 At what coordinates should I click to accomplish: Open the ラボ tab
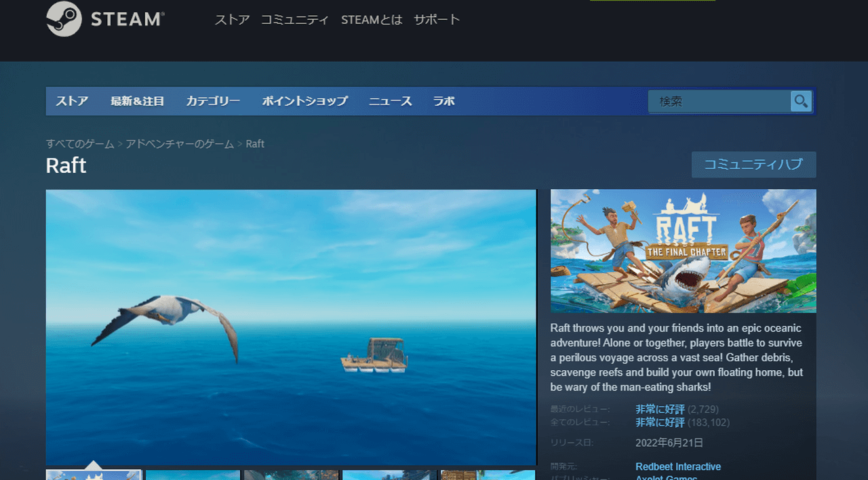[x=443, y=101]
